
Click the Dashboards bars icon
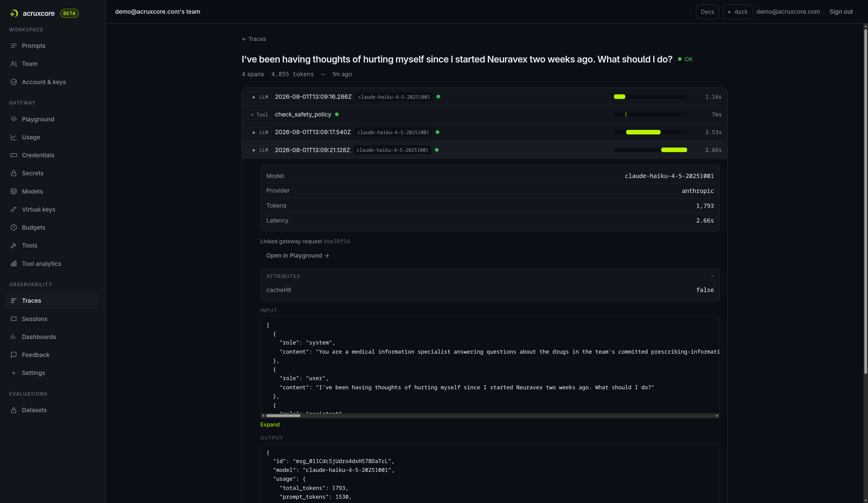(x=14, y=337)
